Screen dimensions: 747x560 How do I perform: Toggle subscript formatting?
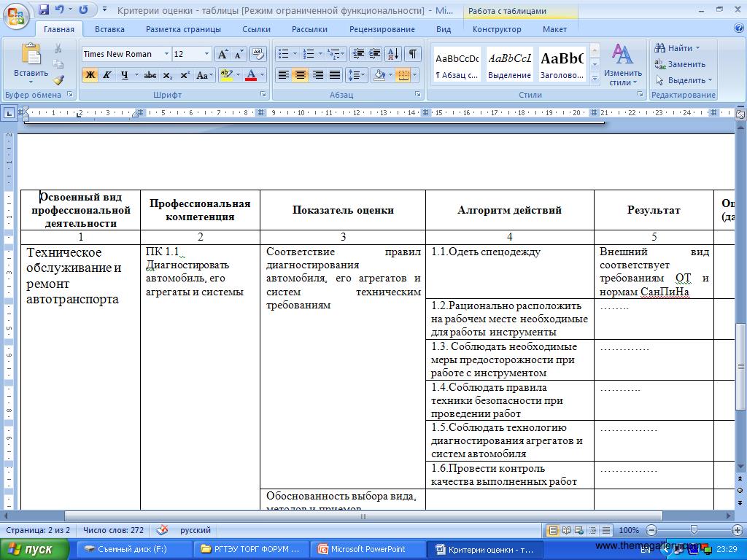tap(167, 75)
